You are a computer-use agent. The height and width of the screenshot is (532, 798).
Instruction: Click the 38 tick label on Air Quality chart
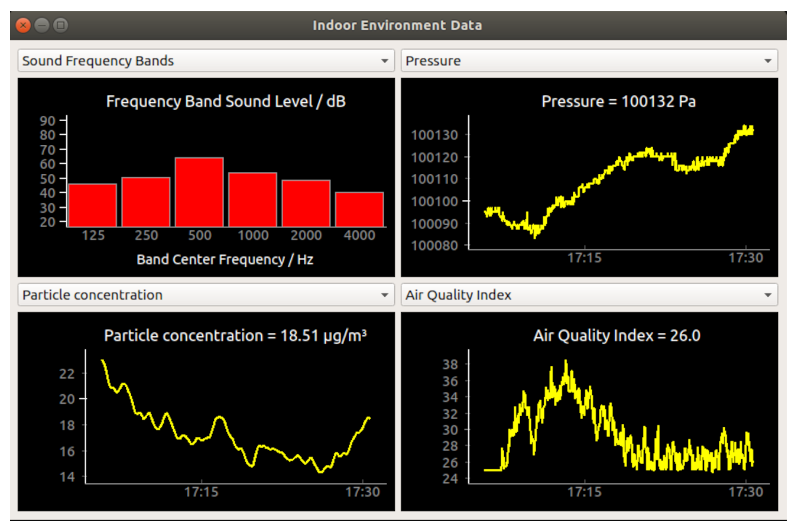450,365
